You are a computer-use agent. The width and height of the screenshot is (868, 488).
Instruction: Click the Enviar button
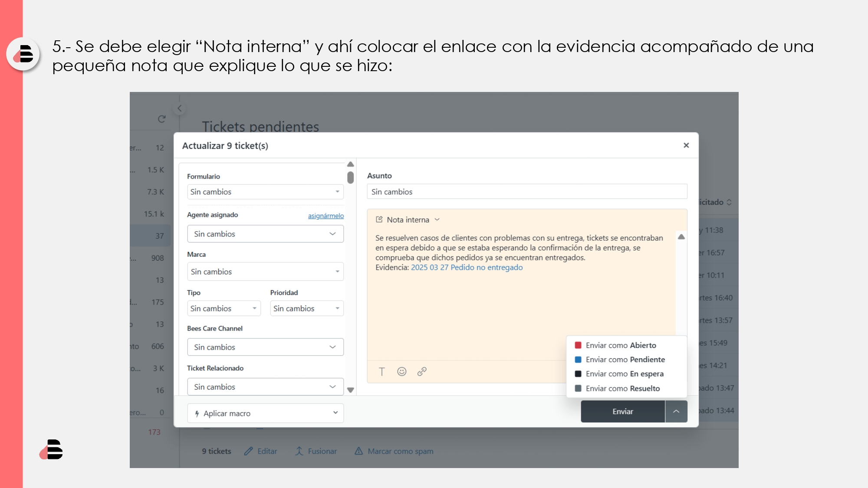[x=623, y=411]
